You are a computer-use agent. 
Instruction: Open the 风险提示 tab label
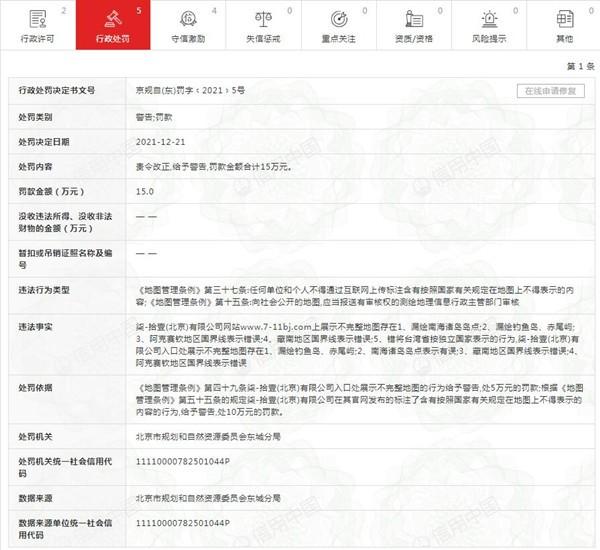point(489,39)
